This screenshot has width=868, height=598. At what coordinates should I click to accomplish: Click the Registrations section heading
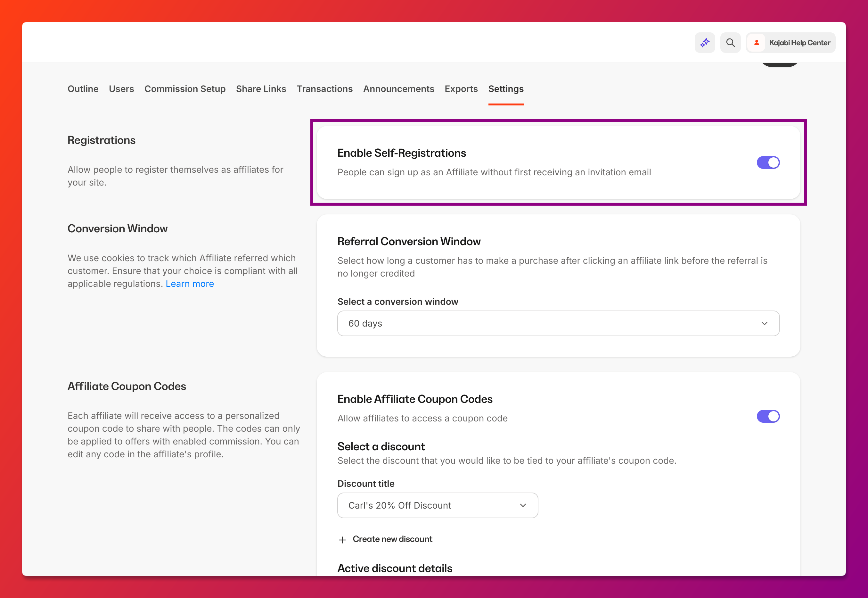coord(102,140)
